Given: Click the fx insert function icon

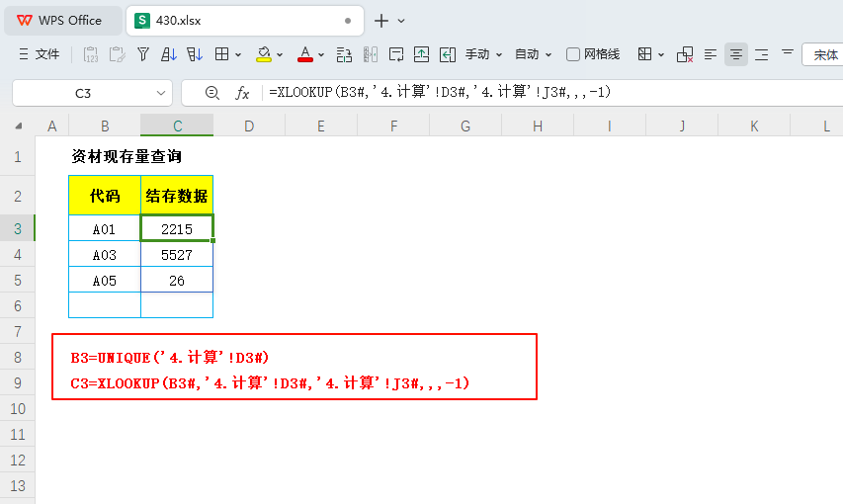Looking at the screenshot, I should [x=242, y=93].
